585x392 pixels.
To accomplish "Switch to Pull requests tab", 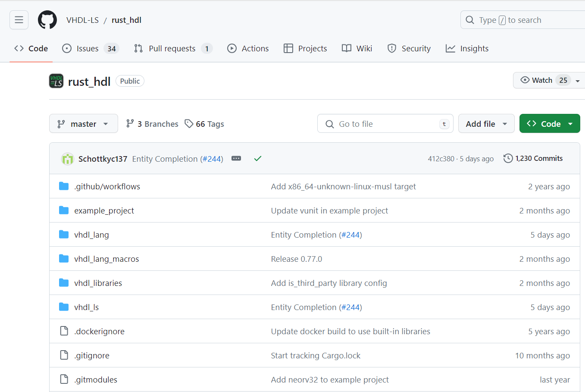I will click(x=173, y=48).
